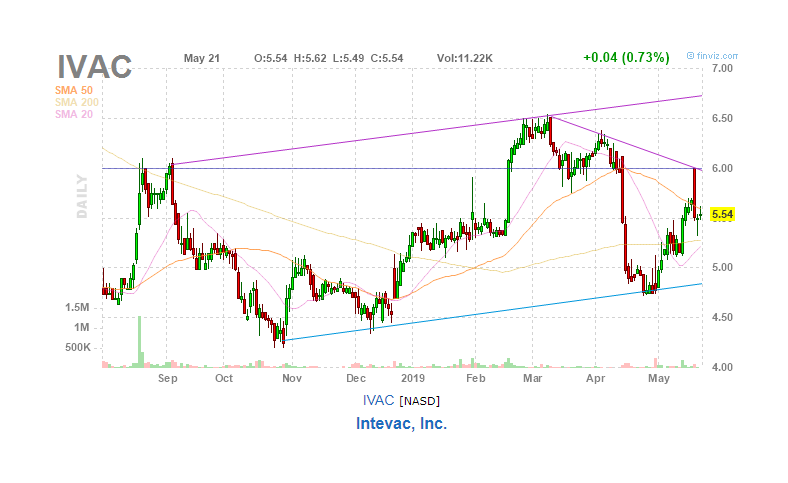Viewport: 788px width, 483px height.
Task: Open the finviz.com watermark link
Action: coord(712,56)
